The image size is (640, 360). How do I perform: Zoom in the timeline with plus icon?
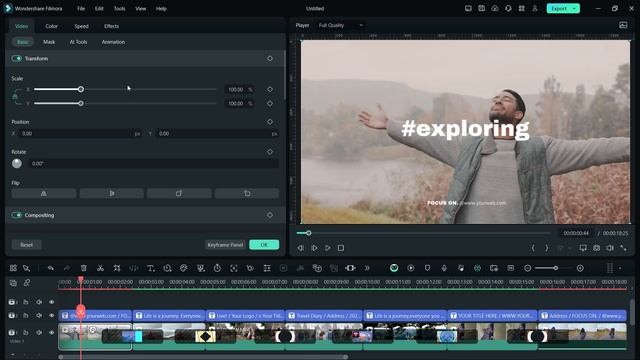(x=580, y=268)
